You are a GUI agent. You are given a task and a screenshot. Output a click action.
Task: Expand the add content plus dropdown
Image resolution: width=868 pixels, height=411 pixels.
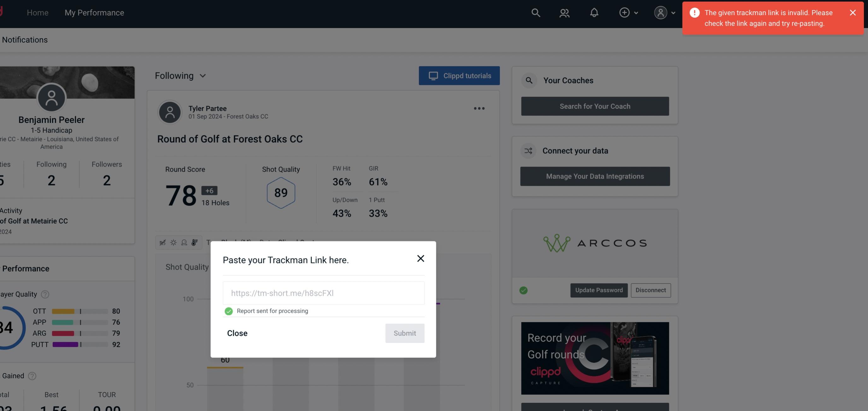(x=628, y=12)
